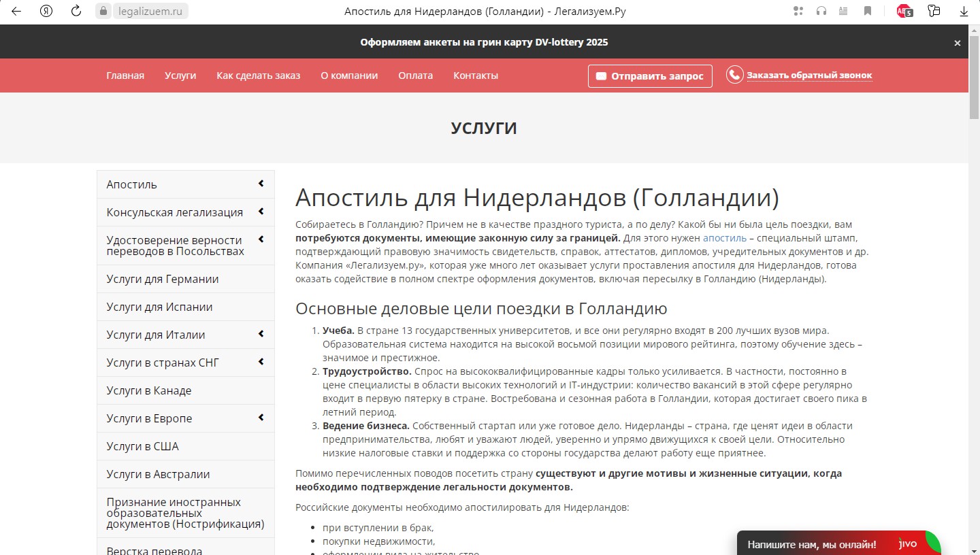The width and height of the screenshot is (980, 555).
Task: Click the УСЛУГИ section title
Action: click(484, 128)
